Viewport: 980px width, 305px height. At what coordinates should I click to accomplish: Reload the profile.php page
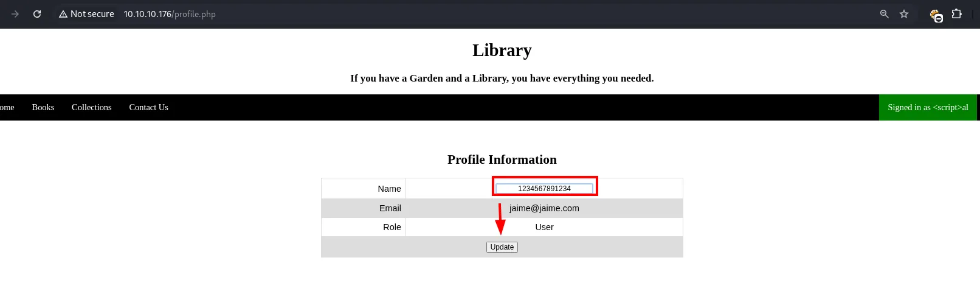click(37, 14)
